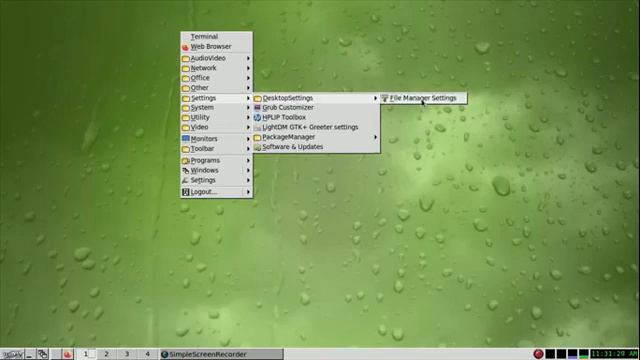
Task: Choose the Logout... entry
Action: [x=216, y=192]
